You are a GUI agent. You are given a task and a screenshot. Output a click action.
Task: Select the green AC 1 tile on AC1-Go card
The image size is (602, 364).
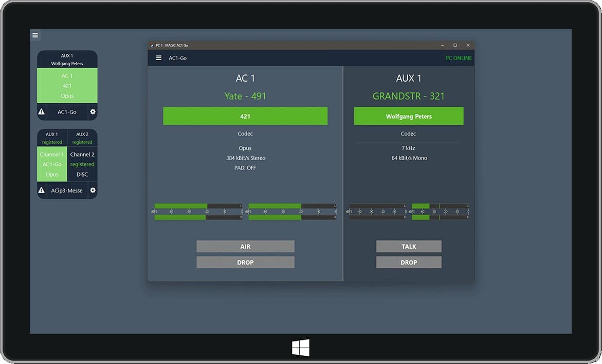pos(67,86)
